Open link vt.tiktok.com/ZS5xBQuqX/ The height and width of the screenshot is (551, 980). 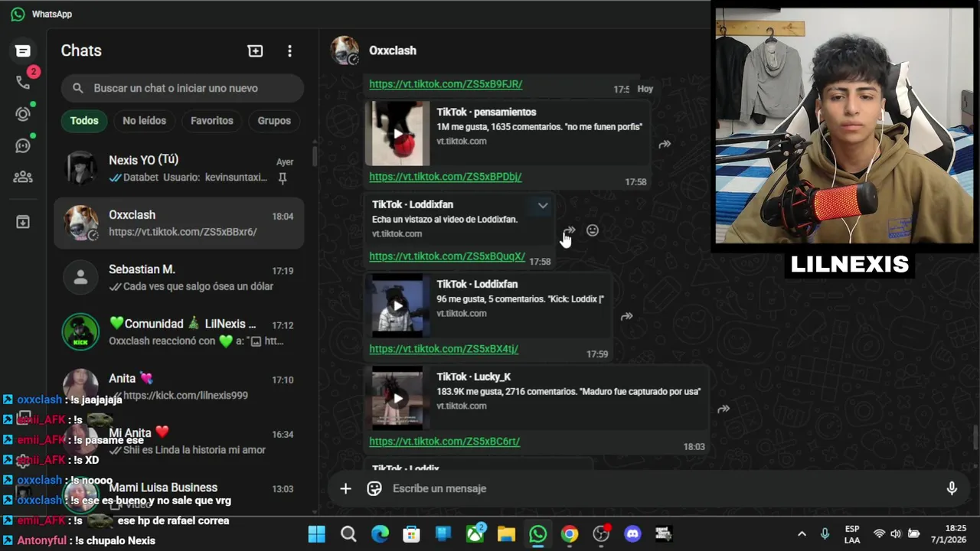pyautogui.click(x=447, y=256)
